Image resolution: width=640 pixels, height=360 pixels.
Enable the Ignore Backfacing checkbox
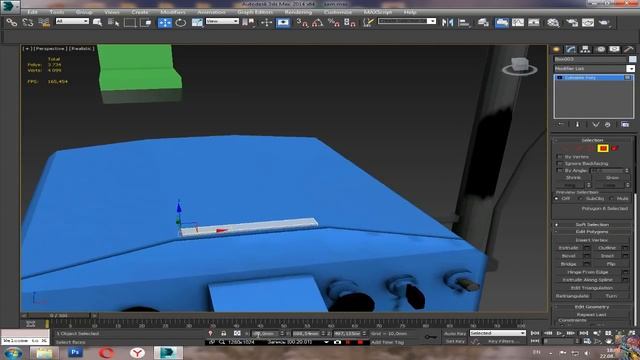pos(560,164)
